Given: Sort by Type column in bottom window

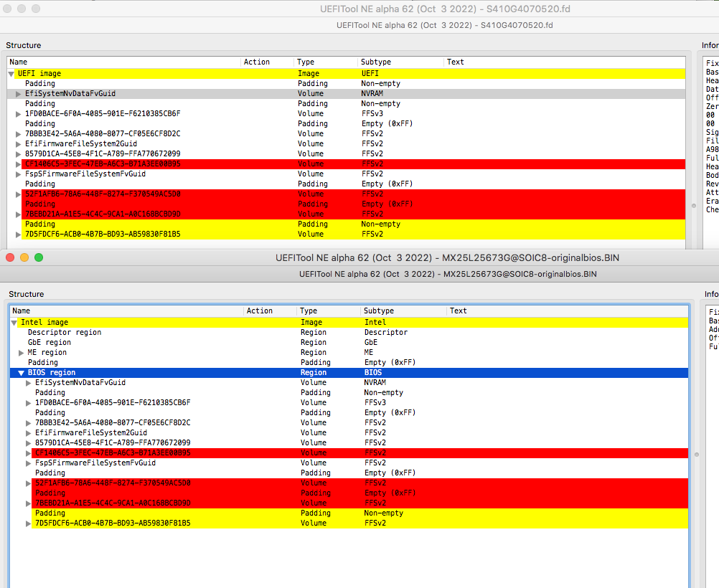Looking at the screenshot, I should click(329, 310).
